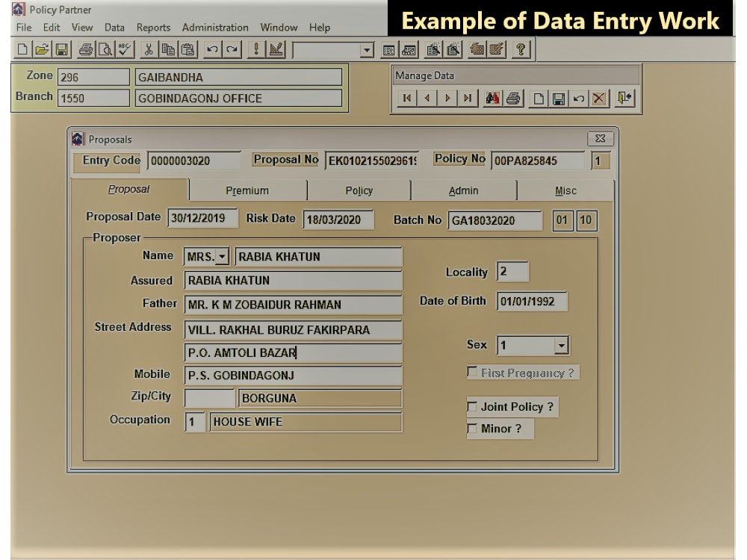The image size is (747, 560).
Task: Open the Administration menu
Action: [215, 27]
